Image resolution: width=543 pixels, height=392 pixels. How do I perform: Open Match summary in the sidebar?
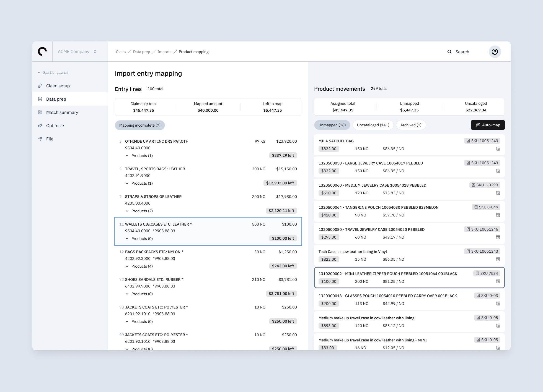(x=62, y=112)
